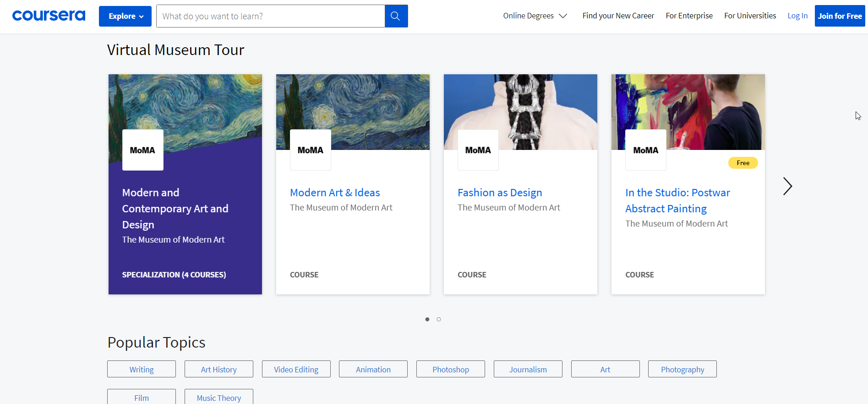The height and width of the screenshot is (404, 868).
Task: Click the Coursera logo
Action: [x=49, y=16]
